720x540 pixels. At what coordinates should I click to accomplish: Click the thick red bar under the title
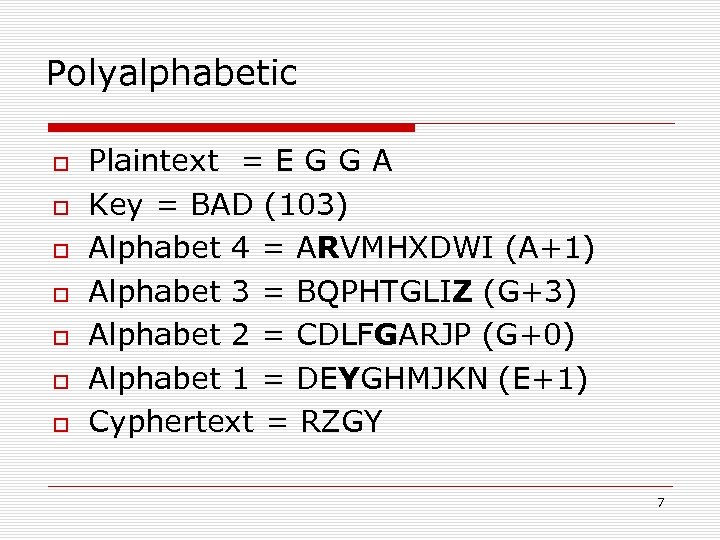tap(232, 128)
